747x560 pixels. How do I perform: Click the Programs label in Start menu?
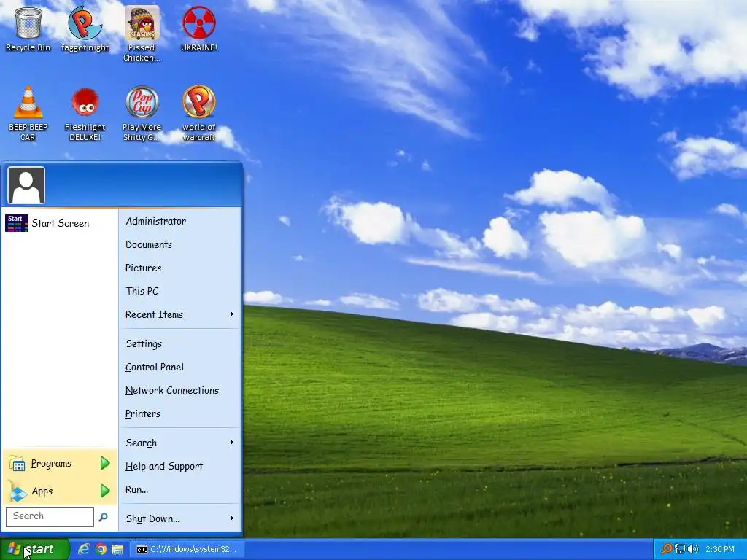[x=52, y=463]
